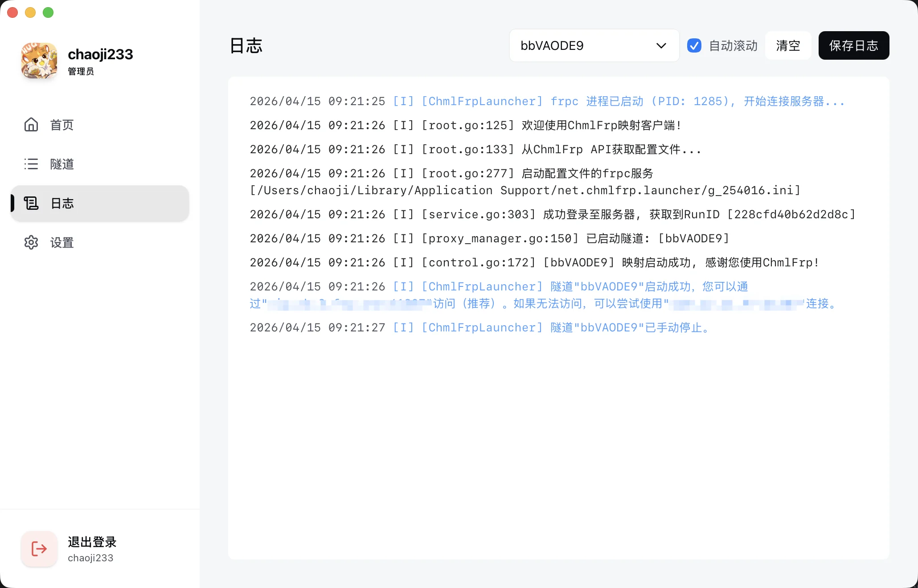Open the 首页 home page
Image resolution: width=918 pixels, height=588 pixels.
(x=100, y=125)
